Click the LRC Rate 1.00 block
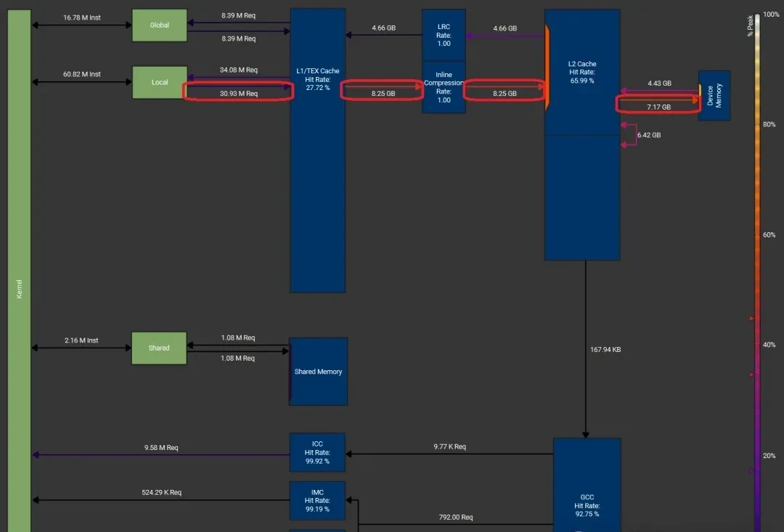 (x=444, y=35)
